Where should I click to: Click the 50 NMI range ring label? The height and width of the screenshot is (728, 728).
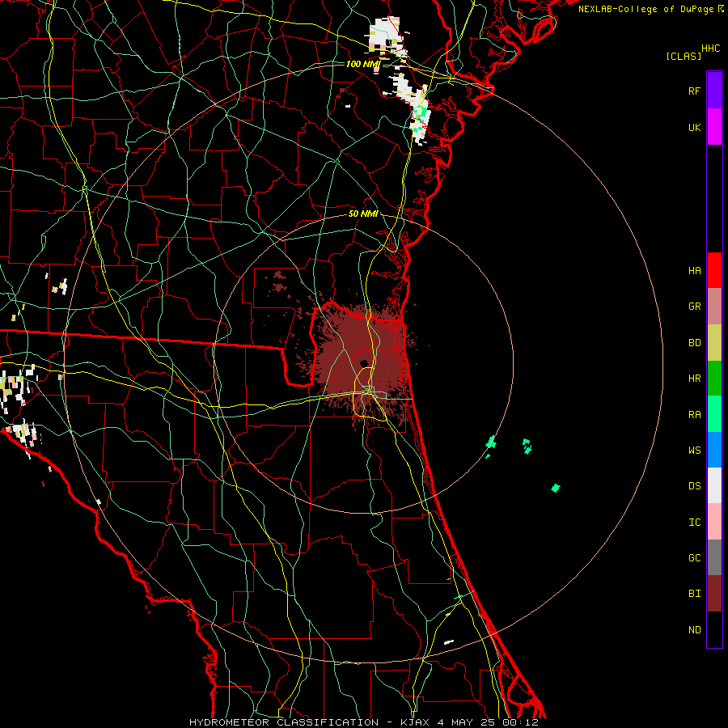[x=363, y=214]
